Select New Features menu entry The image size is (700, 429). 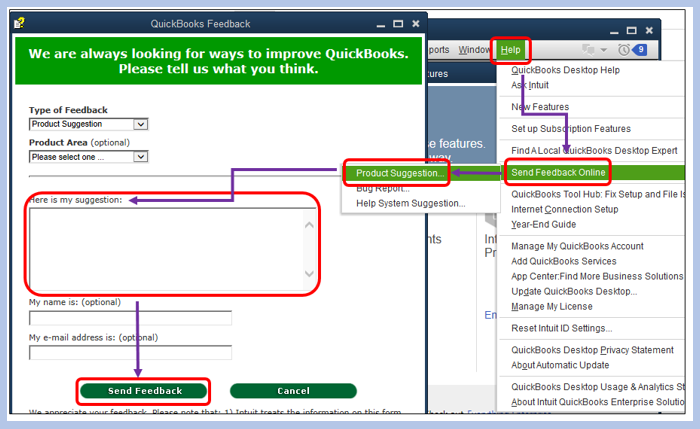(x=540, y=107)
